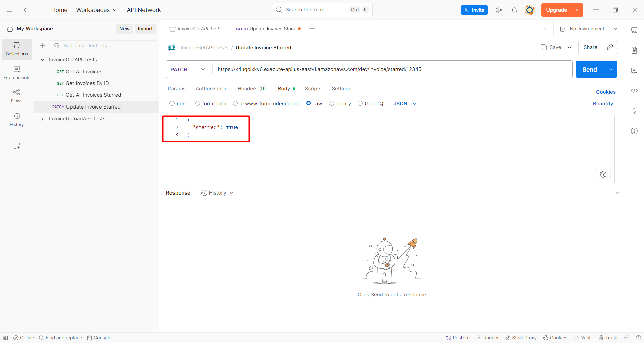Viewport: 644px width, 343px height.
Task: Open the Collection Runner
Action: coord(488,338)
